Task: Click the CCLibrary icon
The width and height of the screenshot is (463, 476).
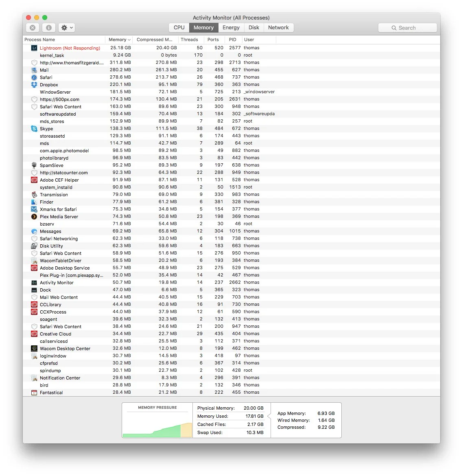Action: pyautogui.click(x=34, y=305)
